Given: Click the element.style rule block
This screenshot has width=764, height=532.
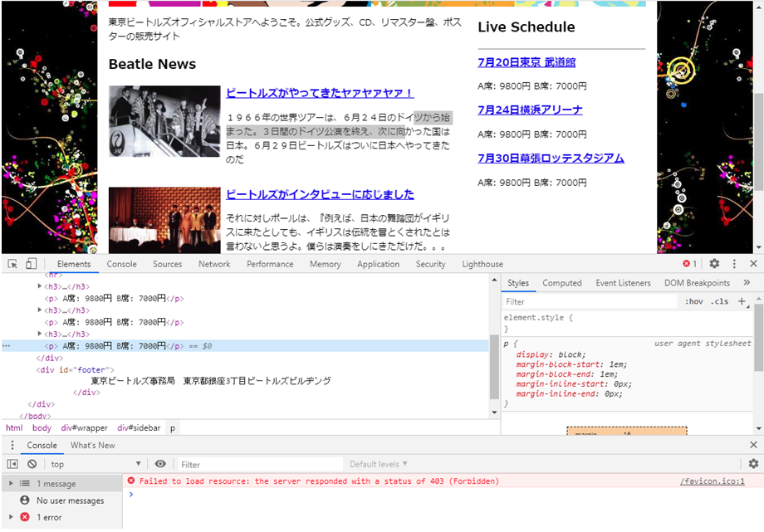Looking at the screenshot, I should pyautogui.click(x=629, y=323).
